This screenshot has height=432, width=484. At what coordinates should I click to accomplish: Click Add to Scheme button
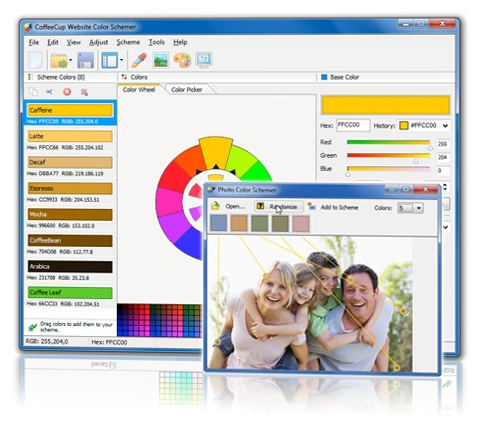tap(333, 207)
